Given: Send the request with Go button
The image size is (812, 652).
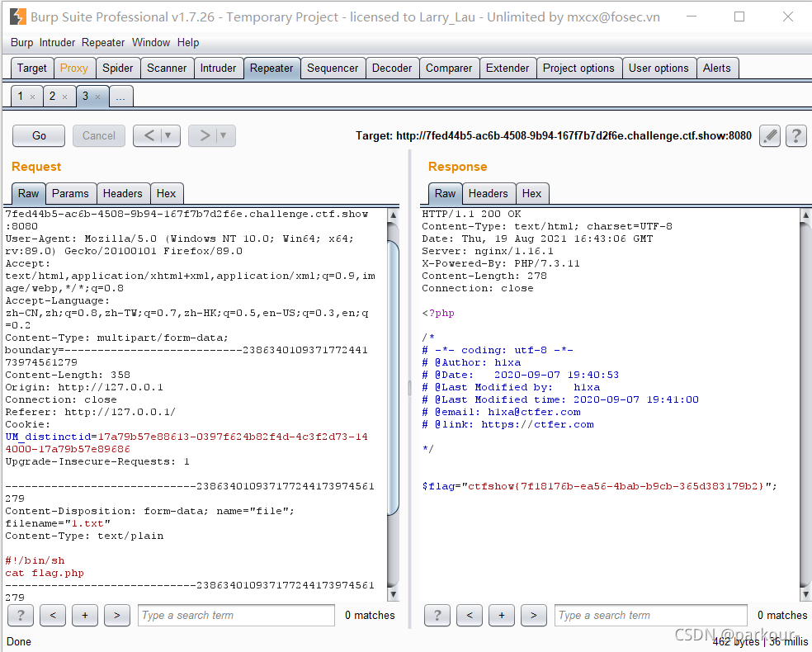Looking at the screenshot, I should (39, 135).
